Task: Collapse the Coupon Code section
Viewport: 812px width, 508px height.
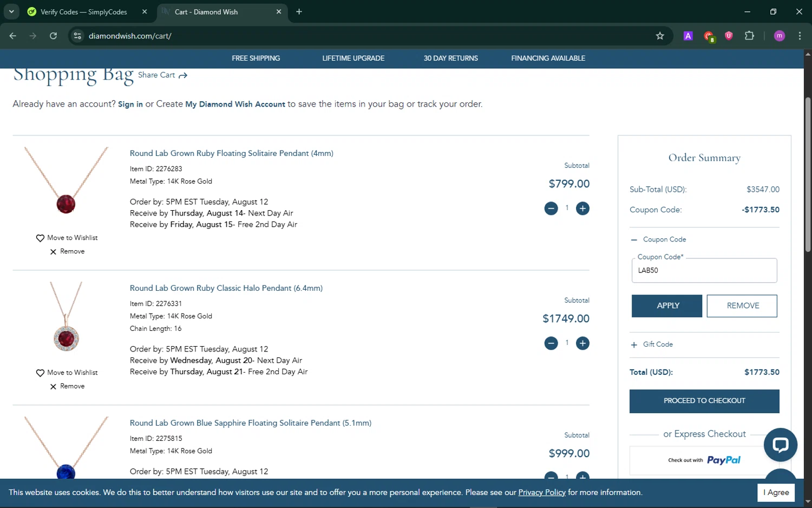Action: (658, 239)
